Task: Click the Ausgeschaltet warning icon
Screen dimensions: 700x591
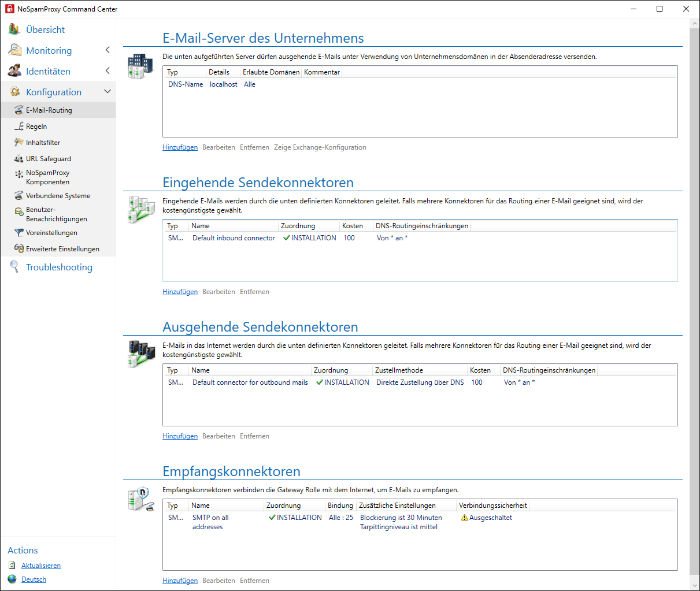Action: 465,518
